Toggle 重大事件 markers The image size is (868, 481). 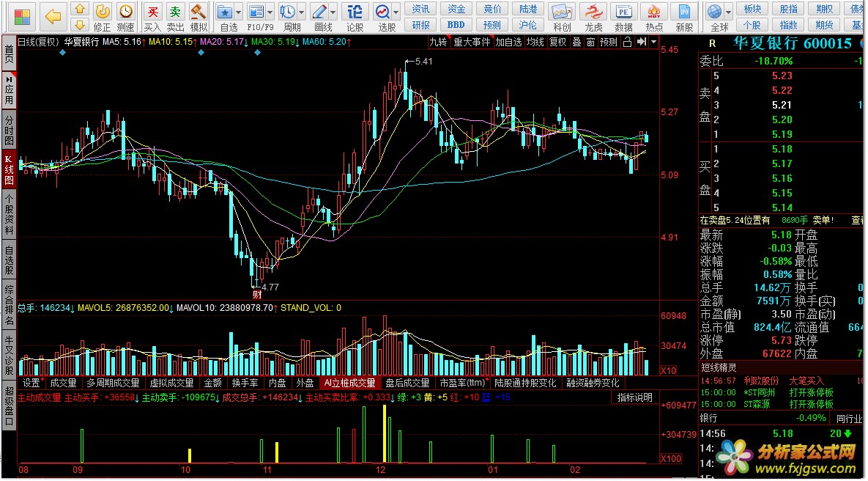click(x=472, y=42)
